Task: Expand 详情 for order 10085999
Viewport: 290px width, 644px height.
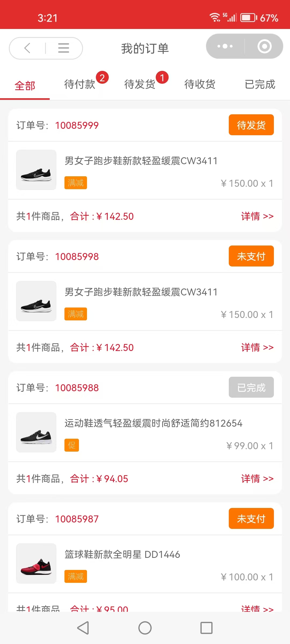Action: (257, 216)
